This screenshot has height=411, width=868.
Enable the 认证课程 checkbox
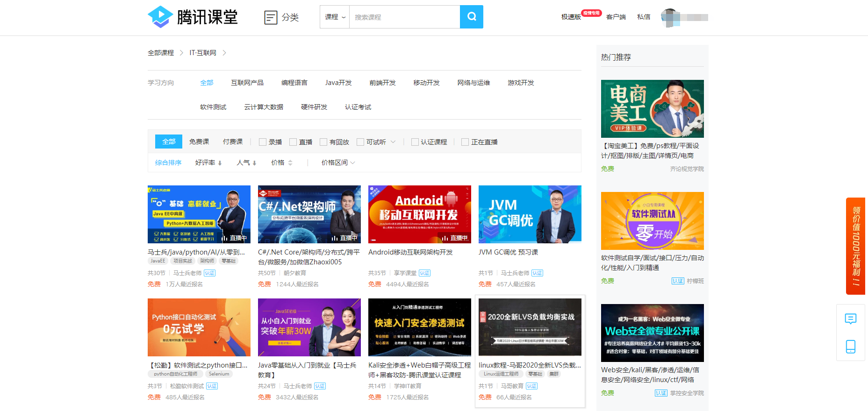pos(415,142)
